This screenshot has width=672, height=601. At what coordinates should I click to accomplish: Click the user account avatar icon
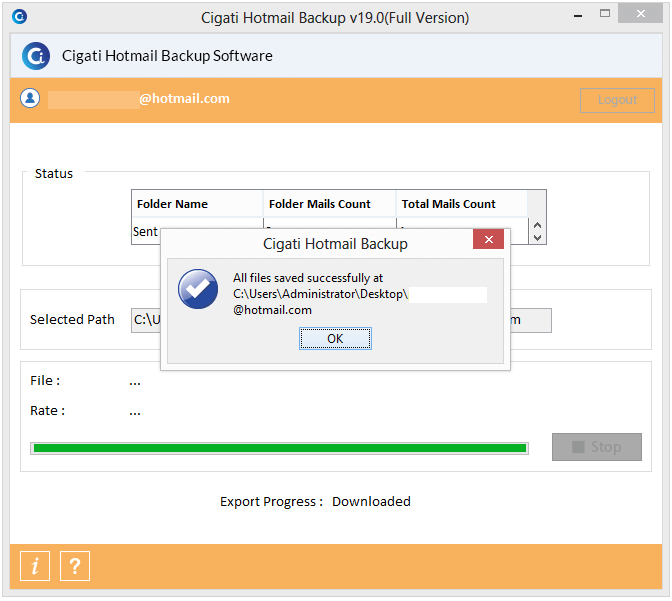30,98
